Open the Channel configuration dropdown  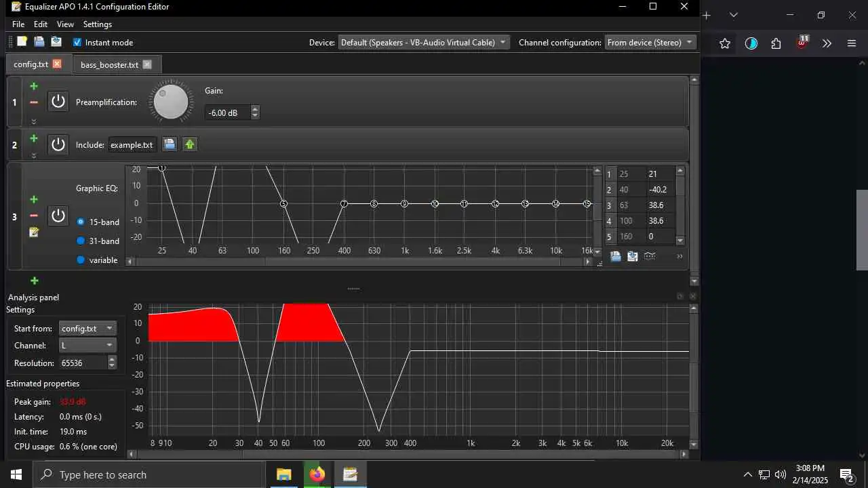pyautogui.click(x=650, y=42)
